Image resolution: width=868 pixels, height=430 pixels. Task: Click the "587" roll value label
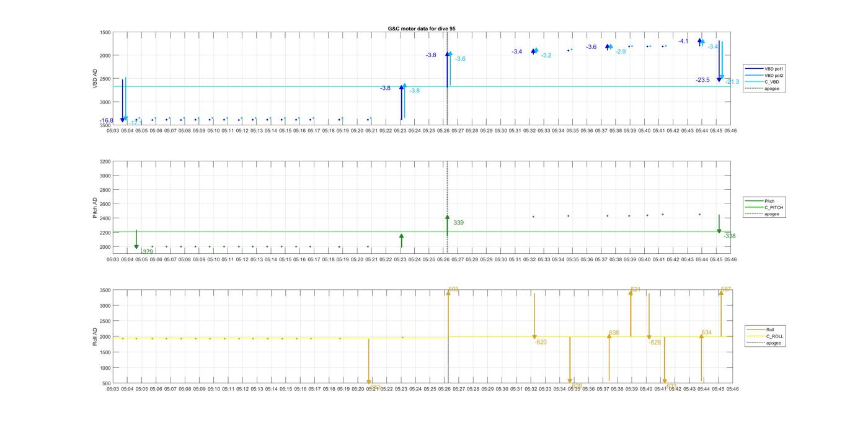(726, 289)
